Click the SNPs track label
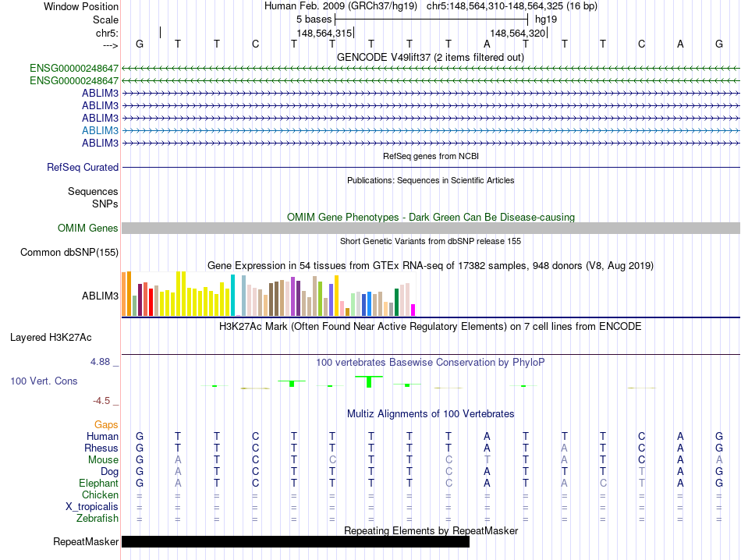 tap(105, 204)
